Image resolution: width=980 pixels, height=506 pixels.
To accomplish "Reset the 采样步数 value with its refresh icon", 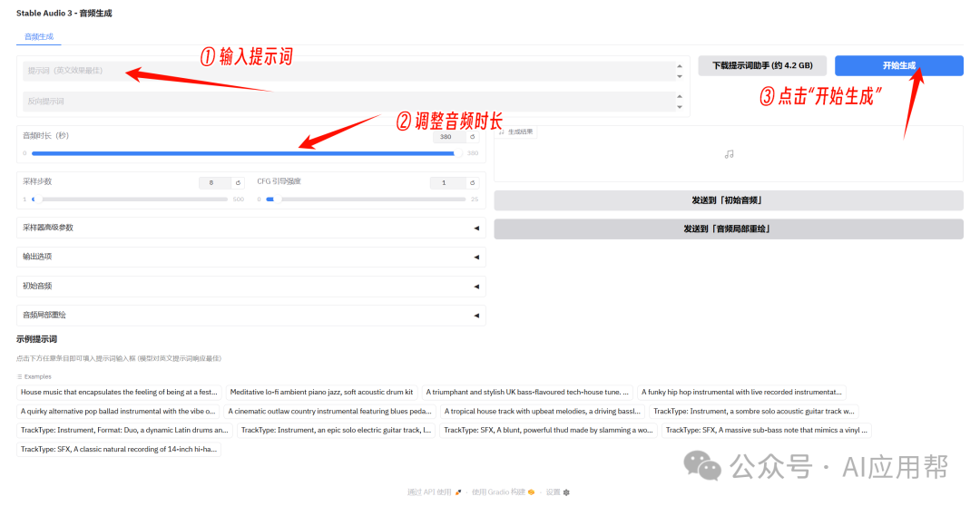I will [238, 183].
